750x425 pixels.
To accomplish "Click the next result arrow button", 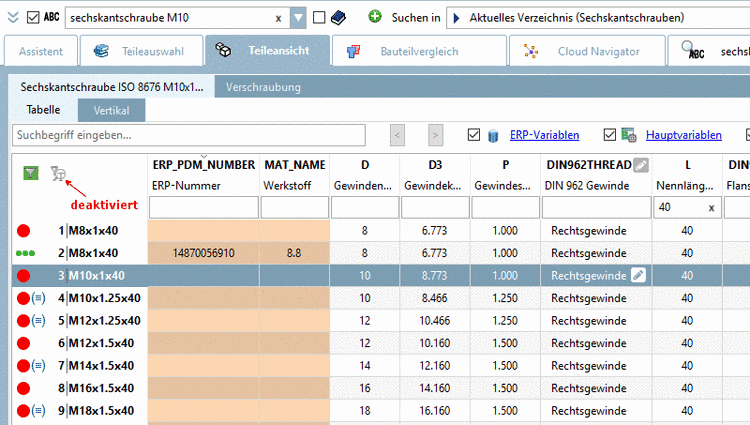I will (435, 135).
